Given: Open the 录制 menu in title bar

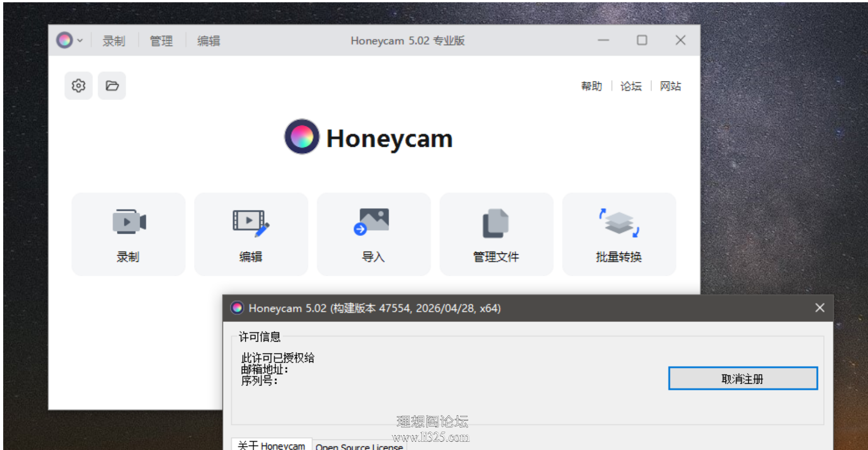Looking at the screenshot, I should [x=114, y=41].
